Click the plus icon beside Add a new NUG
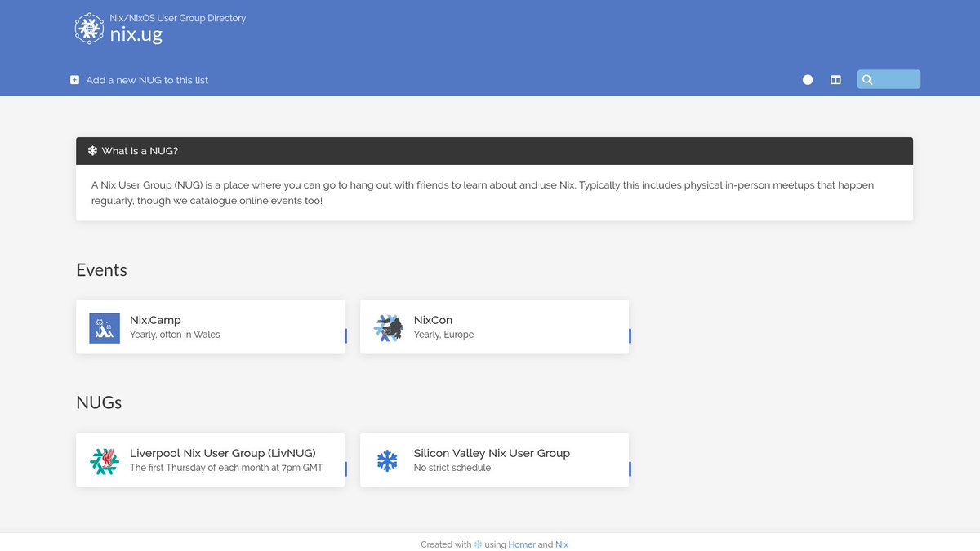Screen dimensions: 980x551 [x=74, y=80]
